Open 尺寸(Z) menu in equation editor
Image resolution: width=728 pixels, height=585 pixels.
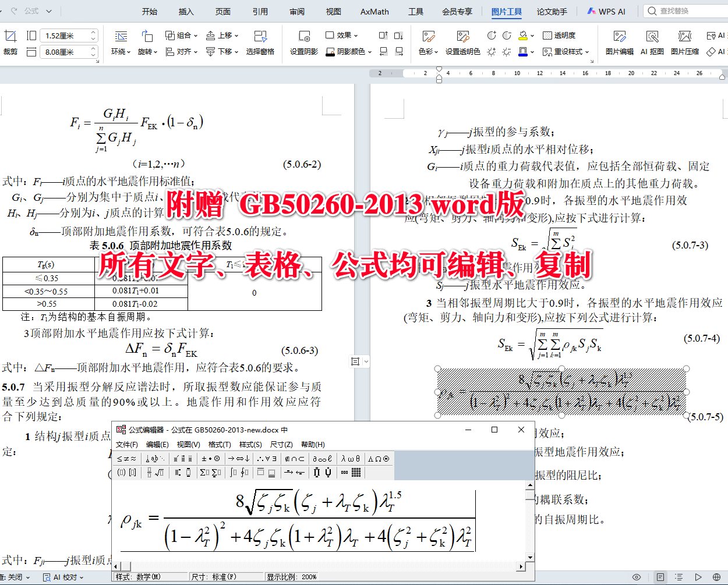(x=281, y=444)
